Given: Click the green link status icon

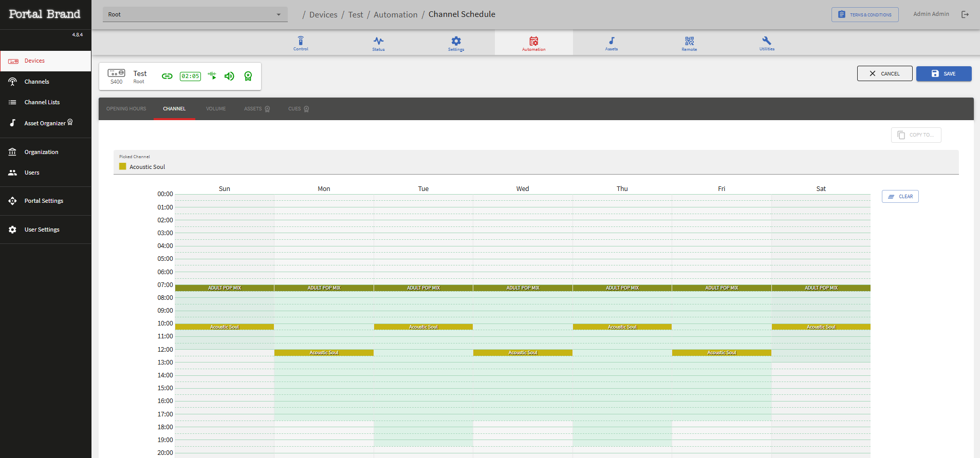Looking at the screenshot, I should [167, 76].
